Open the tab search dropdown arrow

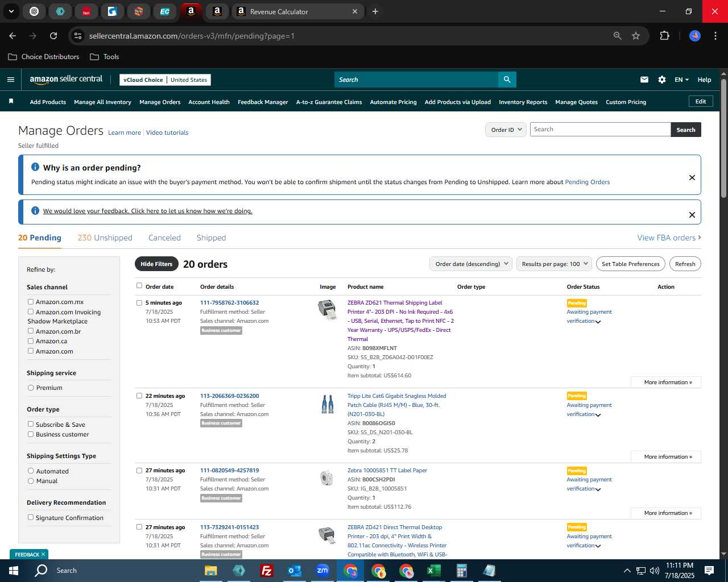click(11, 11)
